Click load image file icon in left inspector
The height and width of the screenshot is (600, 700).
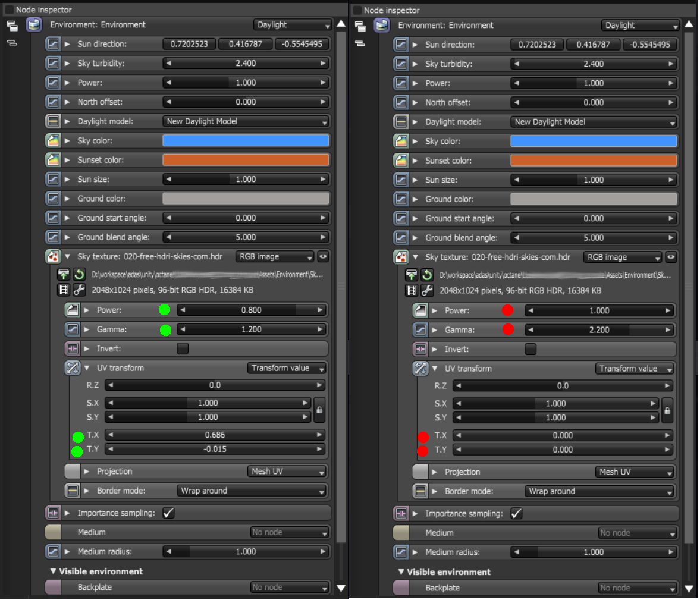pyautogui.click(x=64, y=274)
